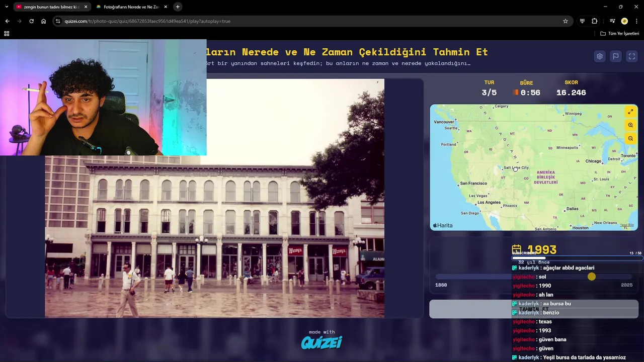The image size is (644, 362).
Task: Open the yellow browser profile avatar
Action: click(624, 21)
